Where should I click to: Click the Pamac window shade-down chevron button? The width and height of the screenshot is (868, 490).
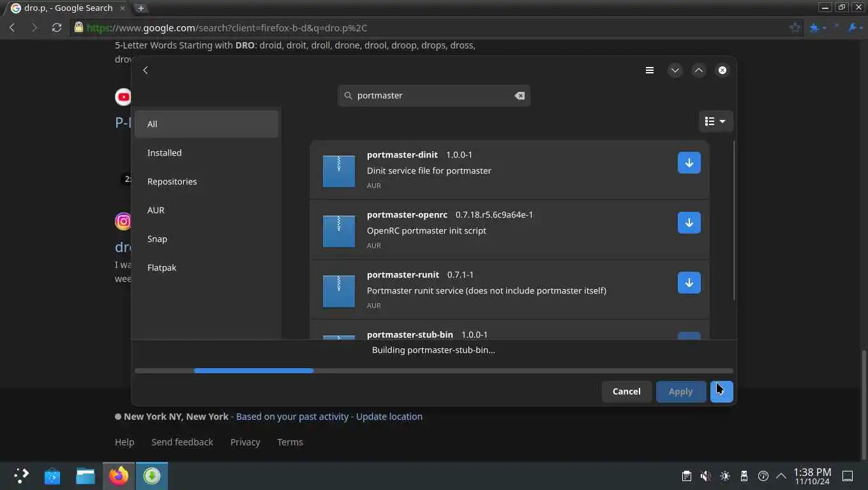(675, 70)
